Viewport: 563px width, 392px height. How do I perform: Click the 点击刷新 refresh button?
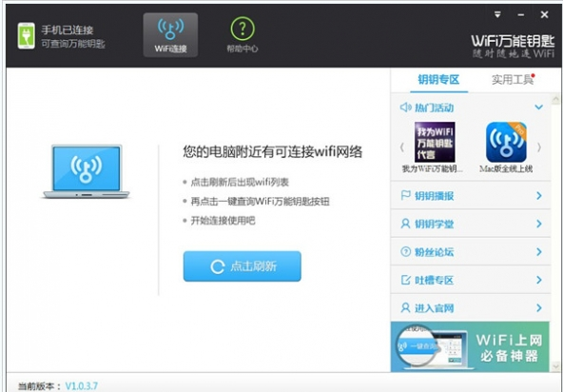pyautogui.click(x=242, y=266)
